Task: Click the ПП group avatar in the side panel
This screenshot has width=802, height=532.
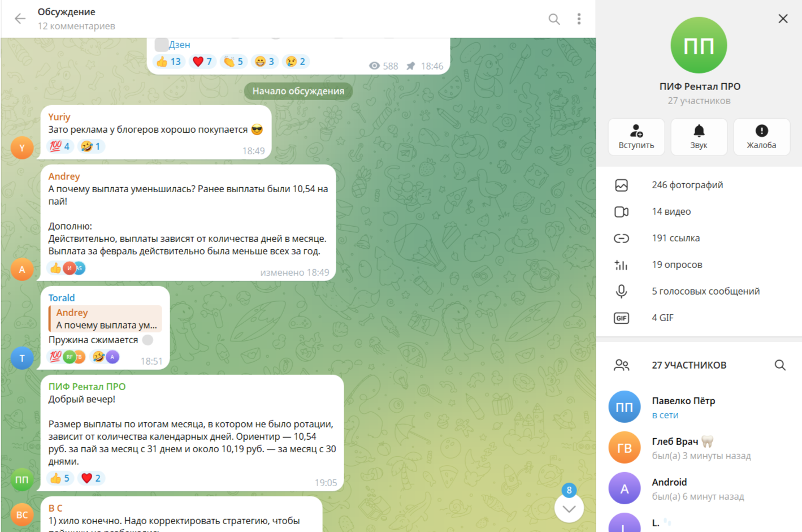Action: pyautogui.click(x=699, y=45)
